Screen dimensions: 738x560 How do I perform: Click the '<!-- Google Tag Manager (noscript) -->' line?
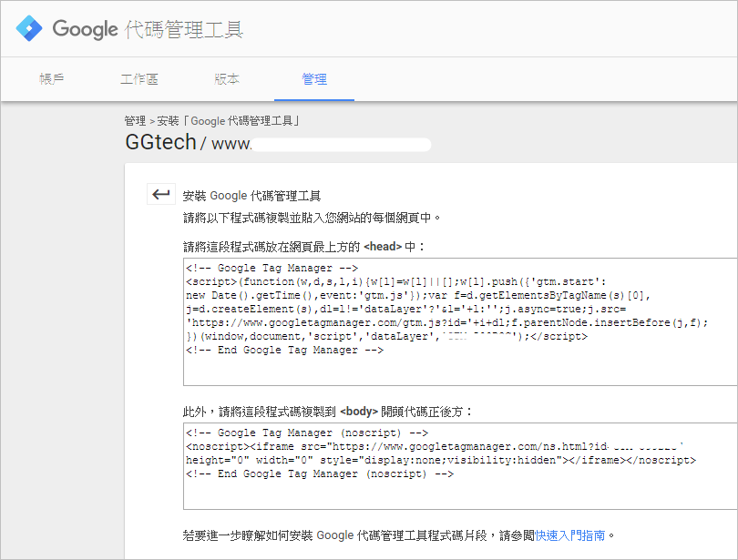307,433
